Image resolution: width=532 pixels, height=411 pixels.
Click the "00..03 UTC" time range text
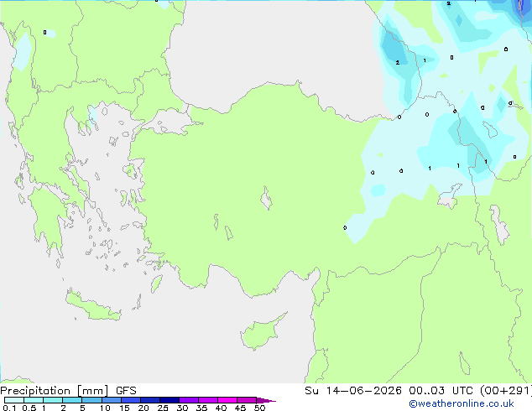(441, 391)
